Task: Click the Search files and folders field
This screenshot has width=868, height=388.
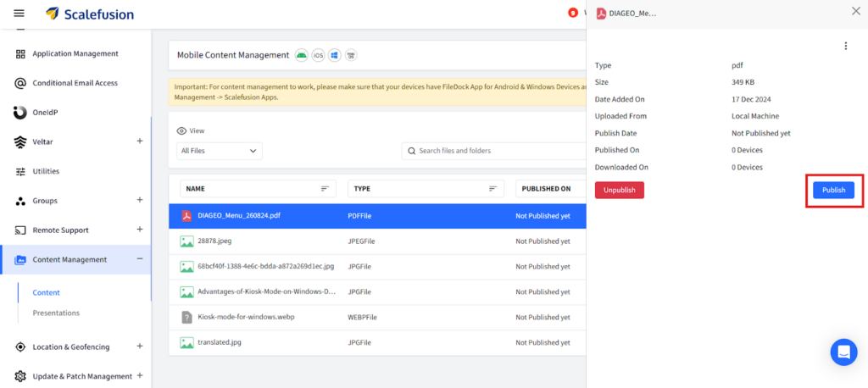Action: [492, 151]
